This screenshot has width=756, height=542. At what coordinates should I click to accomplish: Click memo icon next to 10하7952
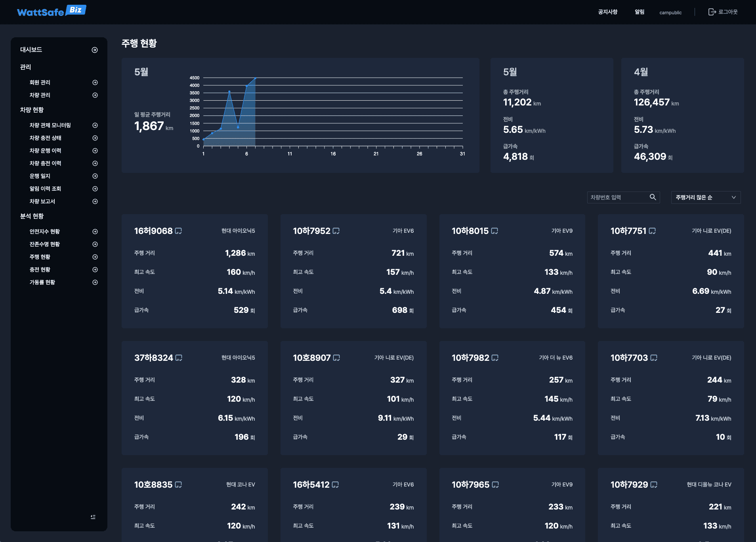pos(336,231)
